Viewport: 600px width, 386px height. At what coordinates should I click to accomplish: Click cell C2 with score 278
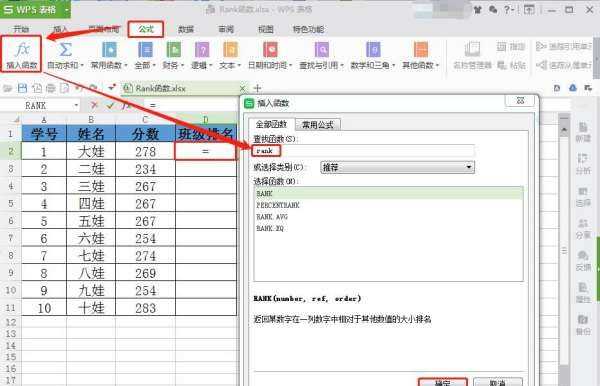pos(145,151)
